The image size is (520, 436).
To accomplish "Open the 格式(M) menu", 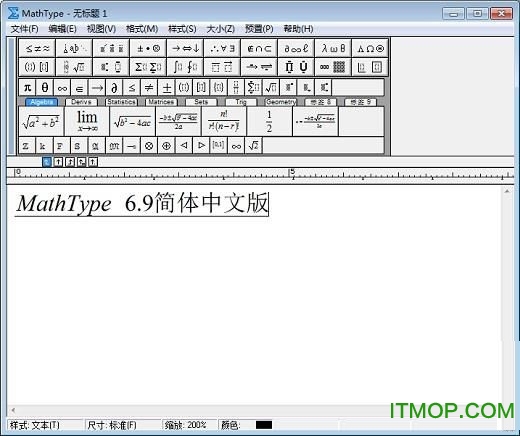I will [x=142, y=29].
